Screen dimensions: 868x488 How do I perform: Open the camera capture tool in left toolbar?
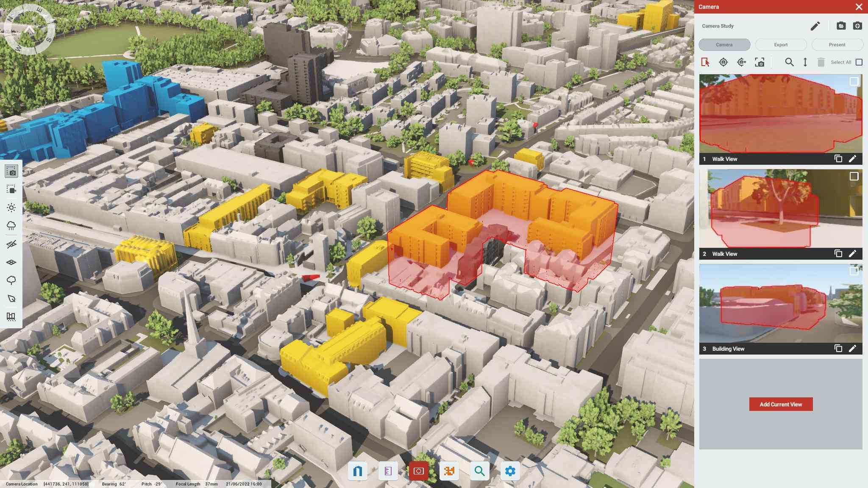point(11,171)
